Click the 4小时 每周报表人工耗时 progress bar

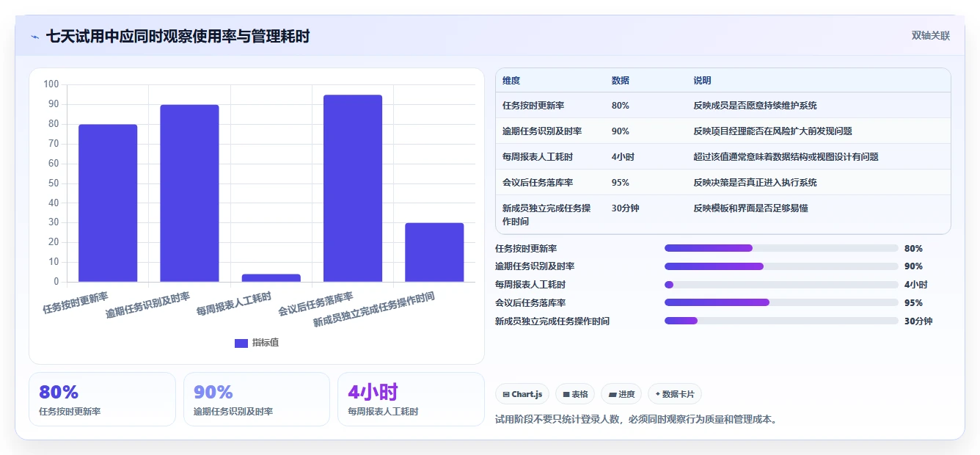(781, 285)
